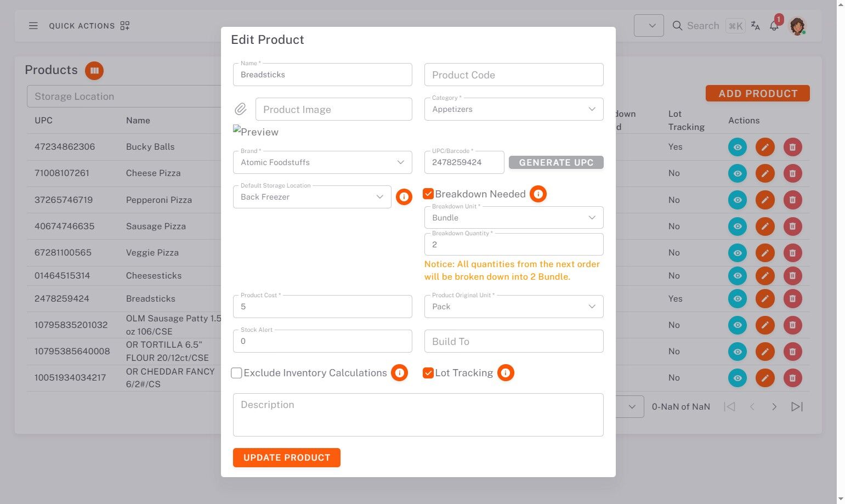Open the notifications bell

pos(774,26)
